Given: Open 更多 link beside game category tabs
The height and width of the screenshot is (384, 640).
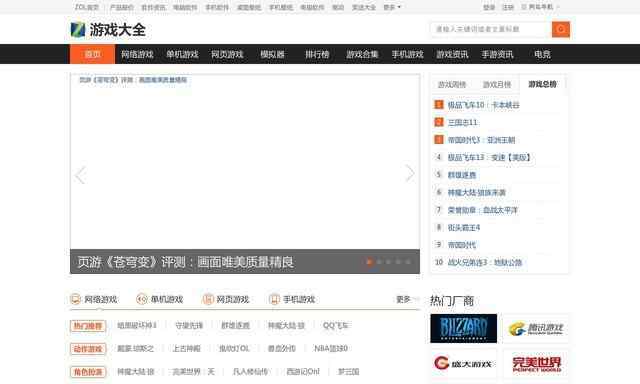Looking at the screenshot, I should point(407,300).
